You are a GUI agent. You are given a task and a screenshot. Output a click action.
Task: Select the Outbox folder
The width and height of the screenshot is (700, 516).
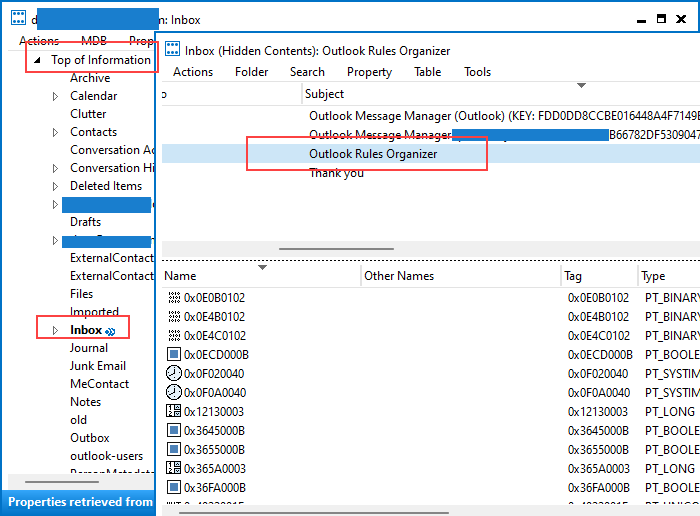(89, 438)
